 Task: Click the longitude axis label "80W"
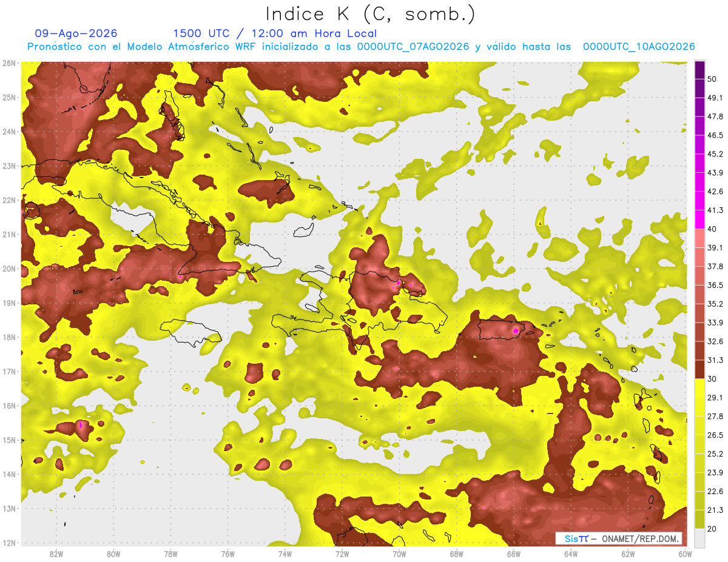pos(113,554)
